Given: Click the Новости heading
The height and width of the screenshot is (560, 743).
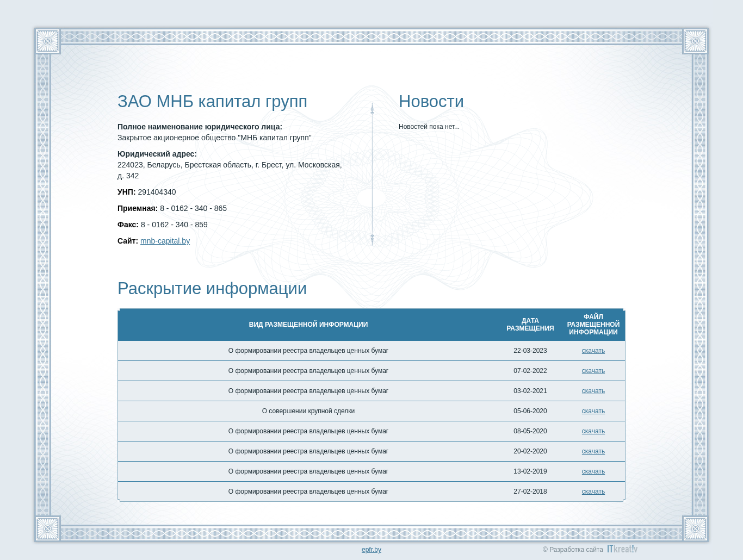Looking at the screenshot, I should click(x=431, y=102).
